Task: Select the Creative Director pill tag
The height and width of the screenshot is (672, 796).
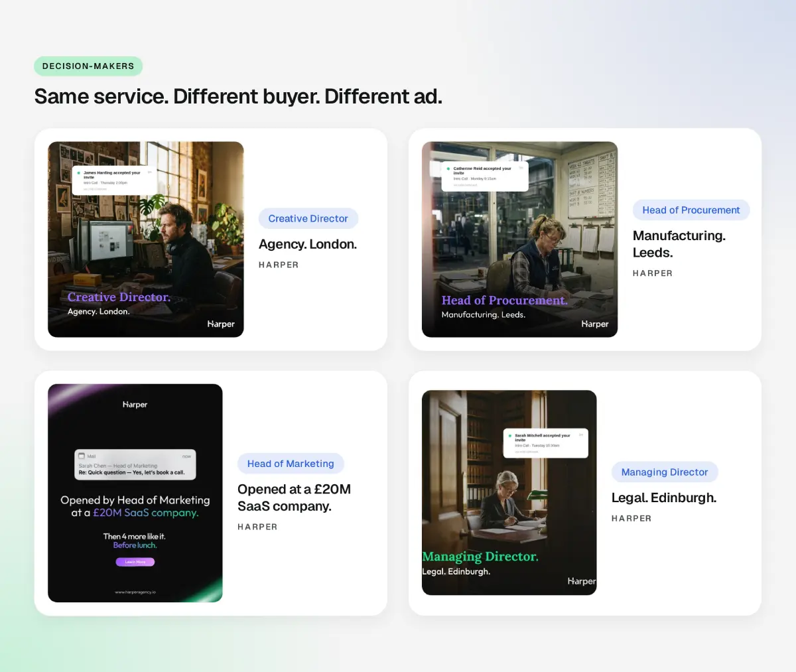Action: (308, 218)
